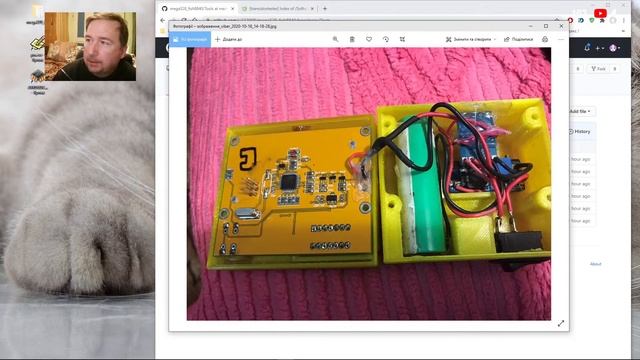Open GitHub create new plus dropdown
This screenshot has height=360, width=640.
[x=599, y=48]
